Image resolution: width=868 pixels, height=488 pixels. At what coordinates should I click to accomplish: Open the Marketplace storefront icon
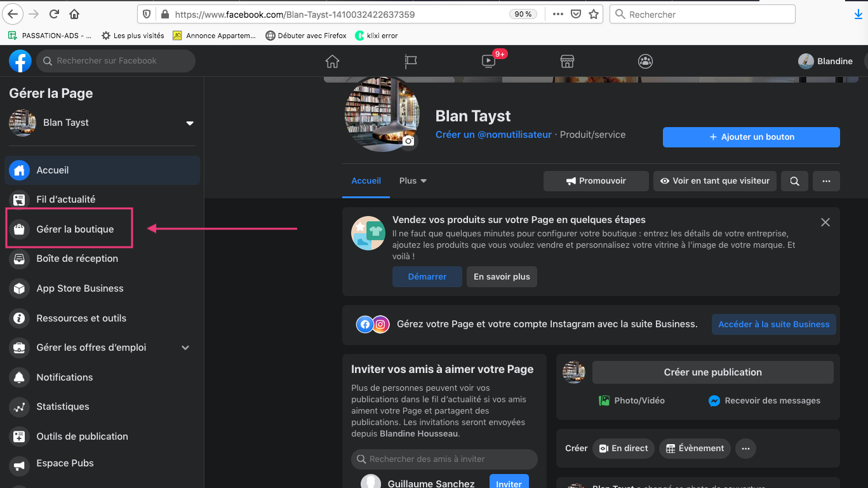click(567, 61)
